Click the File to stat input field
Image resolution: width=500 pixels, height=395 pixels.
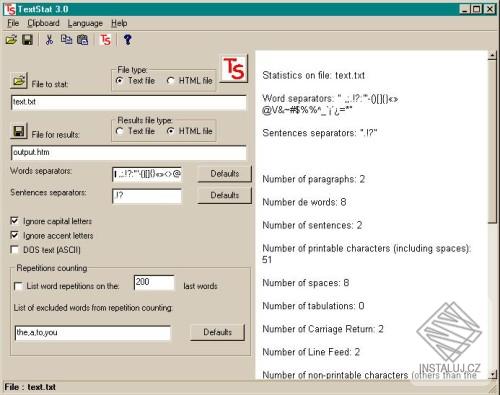(x=129, y=102)
